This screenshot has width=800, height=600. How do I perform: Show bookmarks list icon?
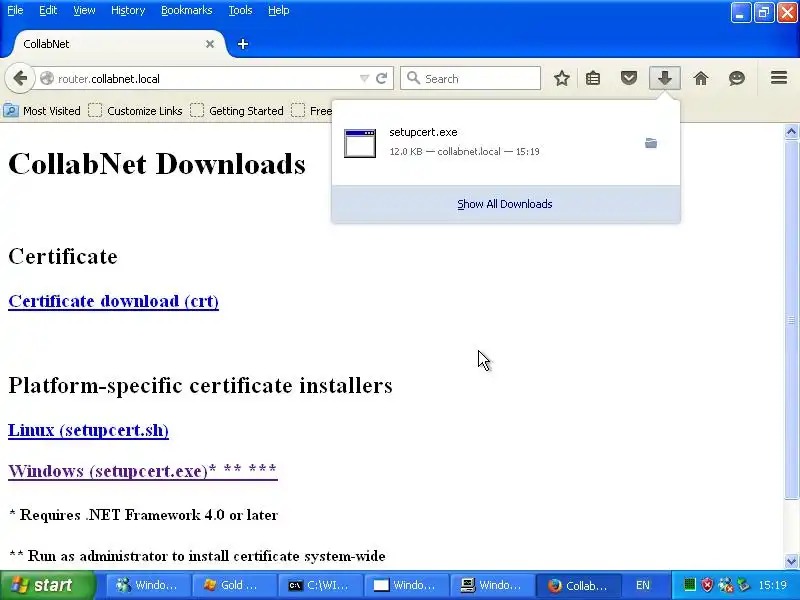(593, 79)
